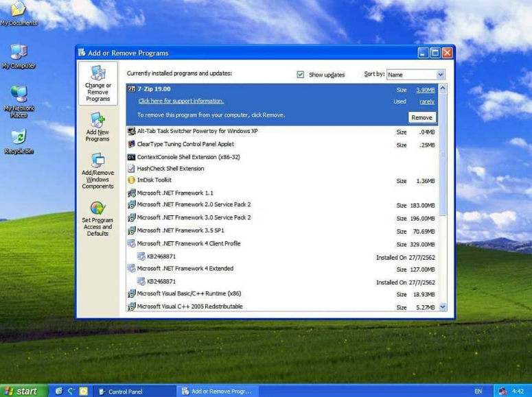
Task: Select ContextConsole Shell Extension (x86-32)
Action: tap(282, 157)
